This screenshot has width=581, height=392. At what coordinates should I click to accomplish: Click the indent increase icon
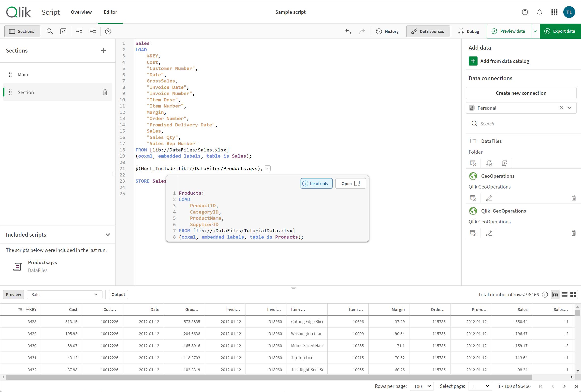click(x=78, y=31)
